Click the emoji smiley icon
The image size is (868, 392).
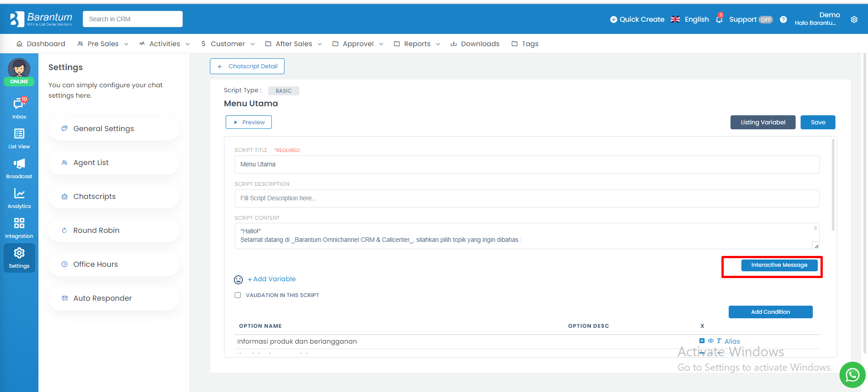238,280
